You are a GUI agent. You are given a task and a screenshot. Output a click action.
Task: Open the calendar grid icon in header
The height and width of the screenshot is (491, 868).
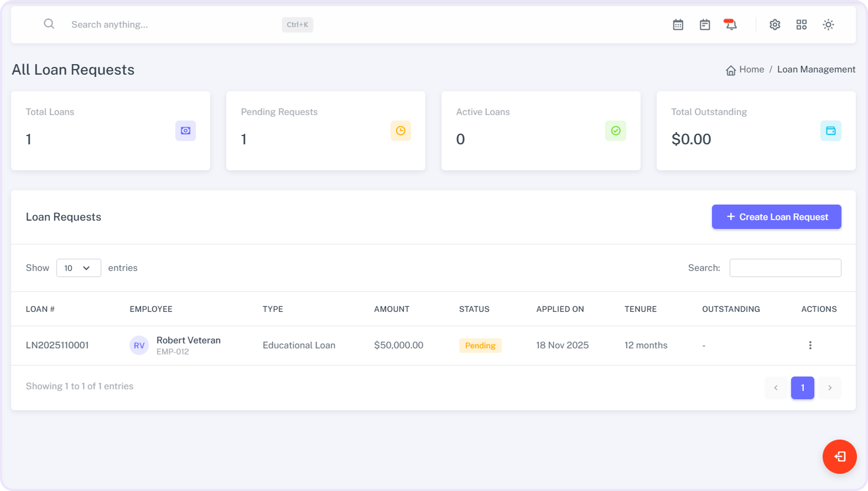678,24
